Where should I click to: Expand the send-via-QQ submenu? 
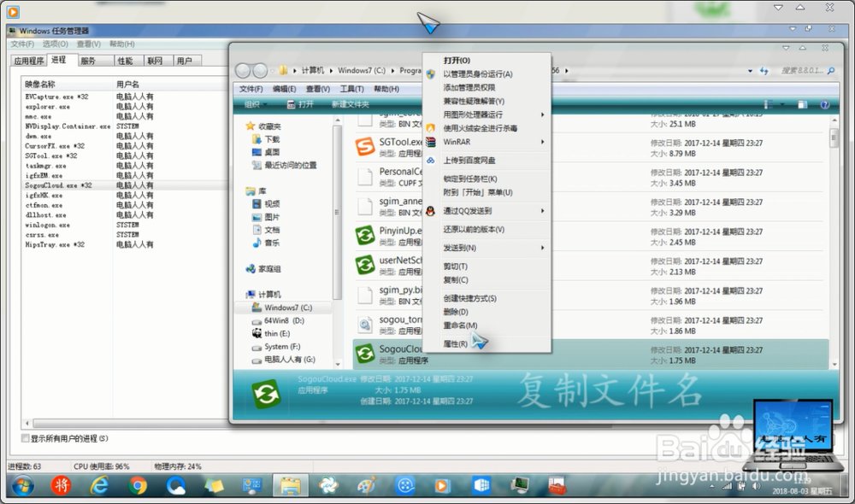(x=543, y=211)
